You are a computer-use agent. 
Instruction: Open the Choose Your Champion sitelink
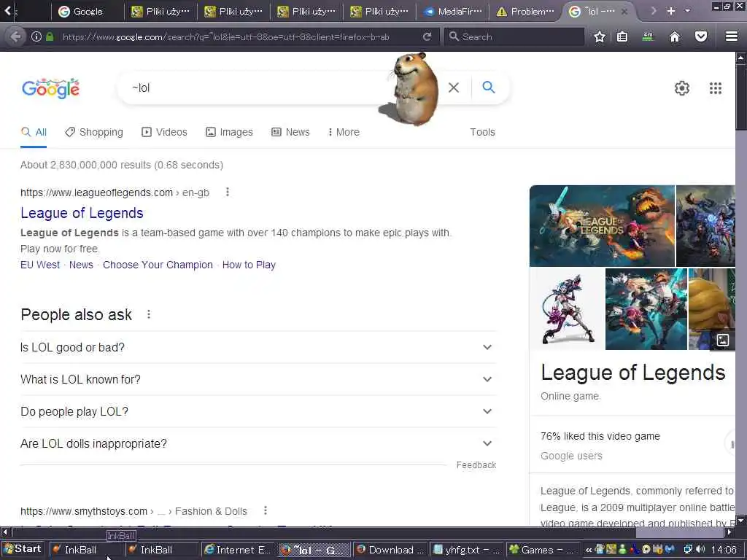tap(158, 265)
